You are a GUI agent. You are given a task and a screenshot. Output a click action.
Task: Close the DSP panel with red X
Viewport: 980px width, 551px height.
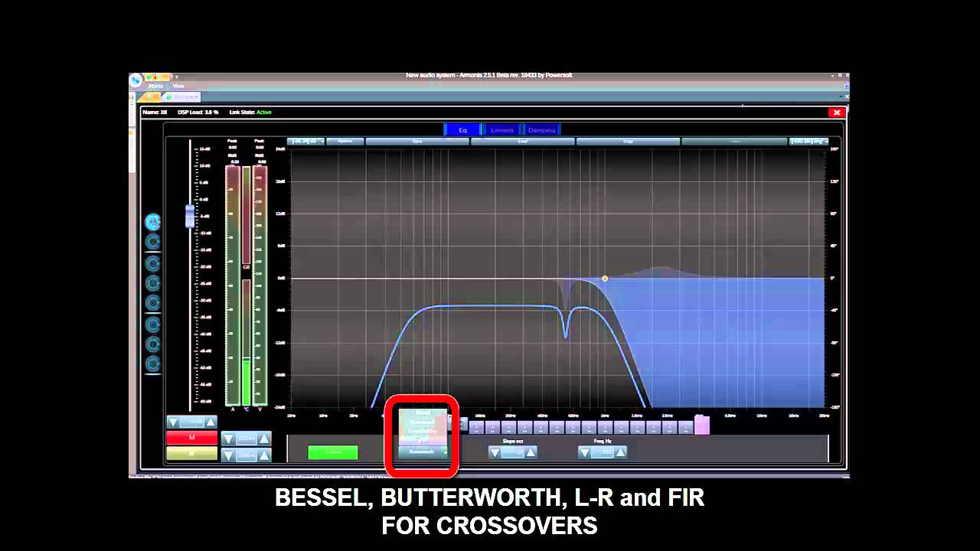point(835,112)
